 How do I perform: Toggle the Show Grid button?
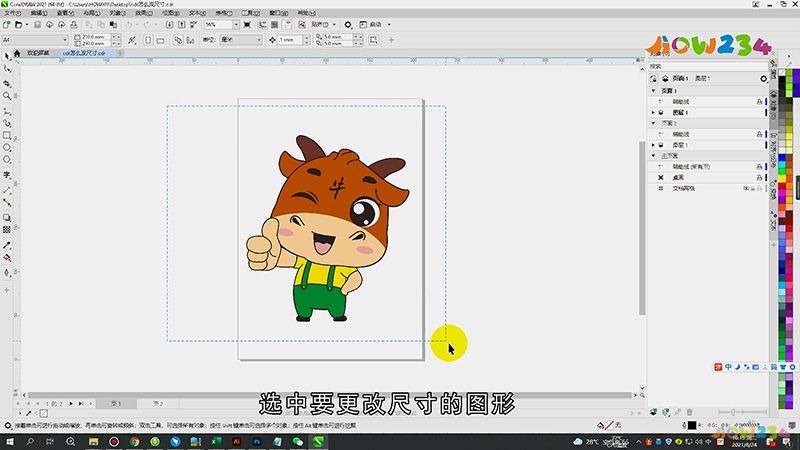tap(275, 24)
